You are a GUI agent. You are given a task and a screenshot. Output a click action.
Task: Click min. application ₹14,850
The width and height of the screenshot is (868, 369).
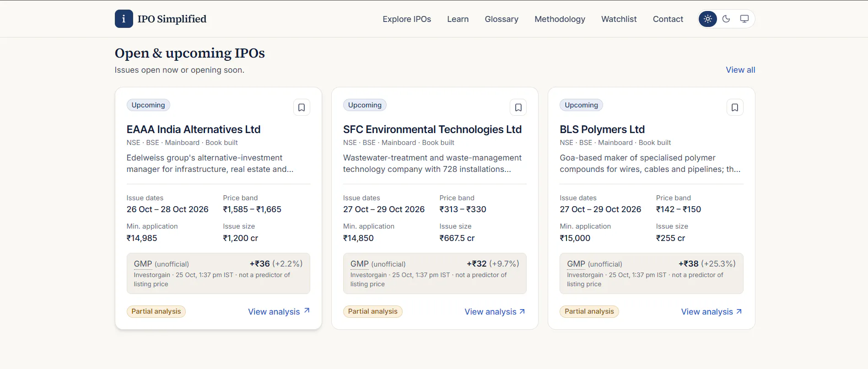pyautogui.click(x=358, y=238)
